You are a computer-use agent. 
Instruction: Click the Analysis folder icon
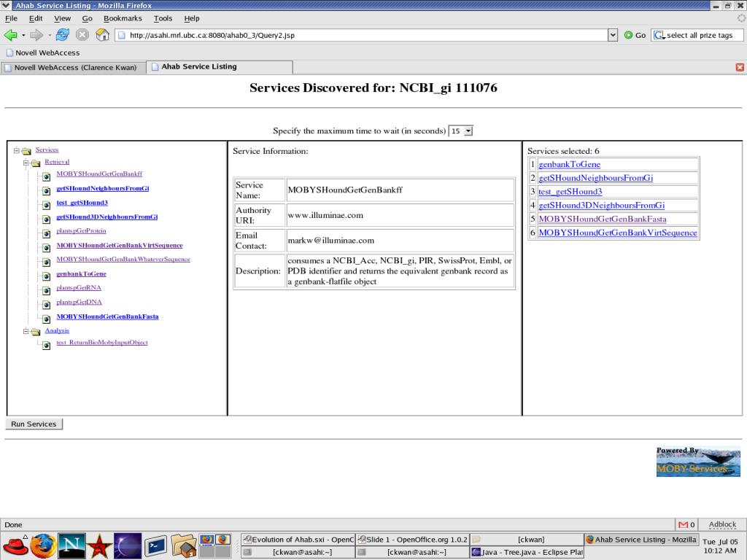(36, 332)
